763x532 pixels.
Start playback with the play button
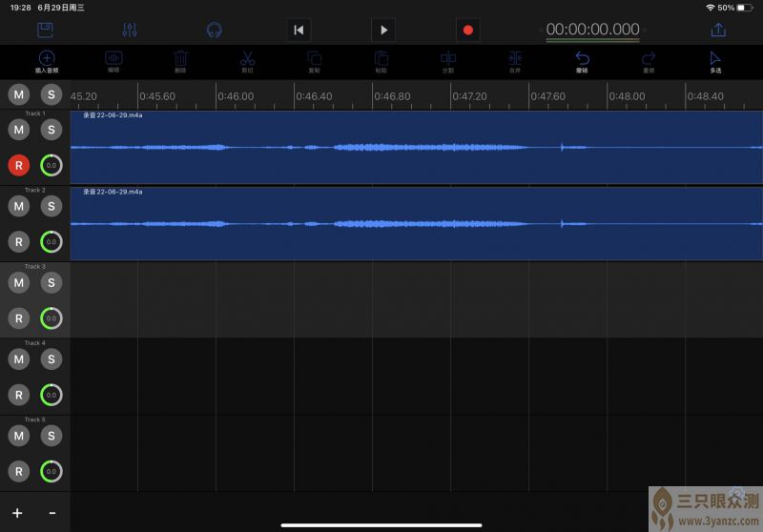(383, 31)
